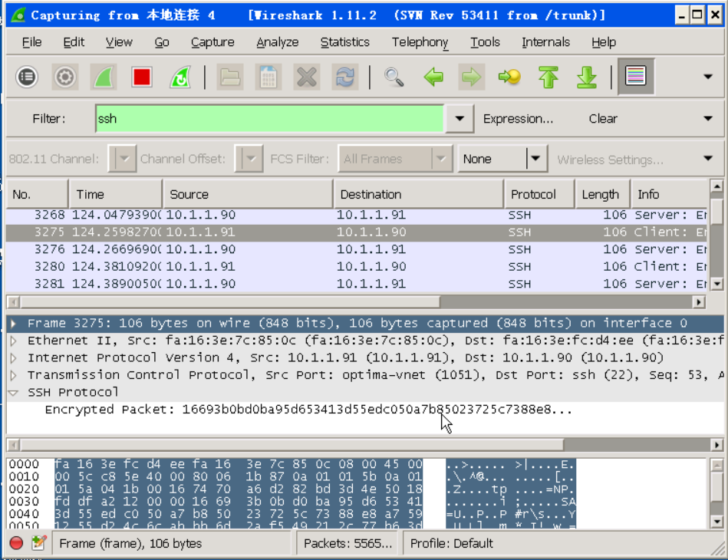
Task: Click the ssh display filter field
Action: tap(269, 119)
